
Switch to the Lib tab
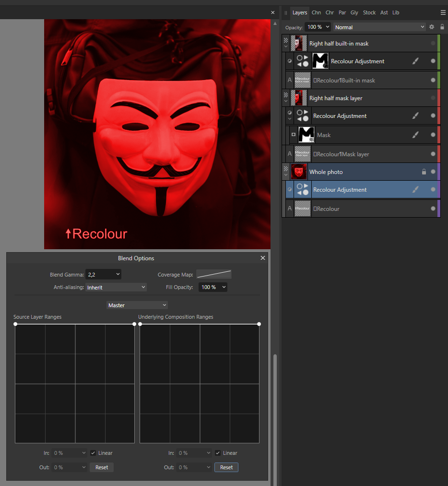[396, 12]
